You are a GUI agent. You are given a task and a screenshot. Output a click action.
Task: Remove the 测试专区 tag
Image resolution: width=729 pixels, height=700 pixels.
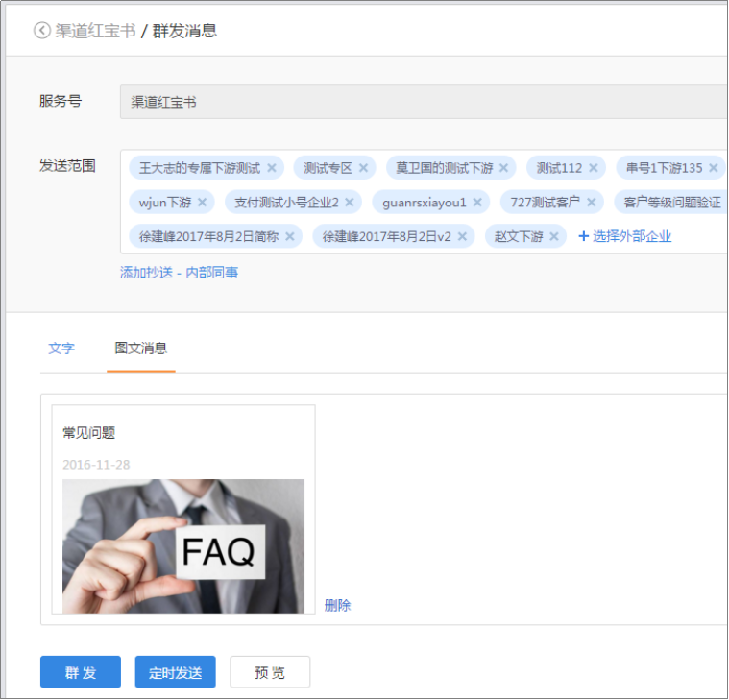[x=363, y=168]
